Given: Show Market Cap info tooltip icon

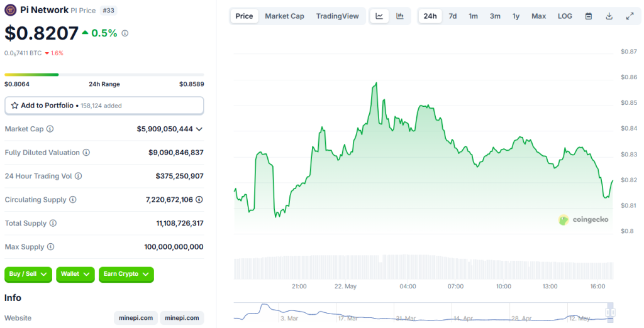Looking at the screenshot, I should [50, 129].
